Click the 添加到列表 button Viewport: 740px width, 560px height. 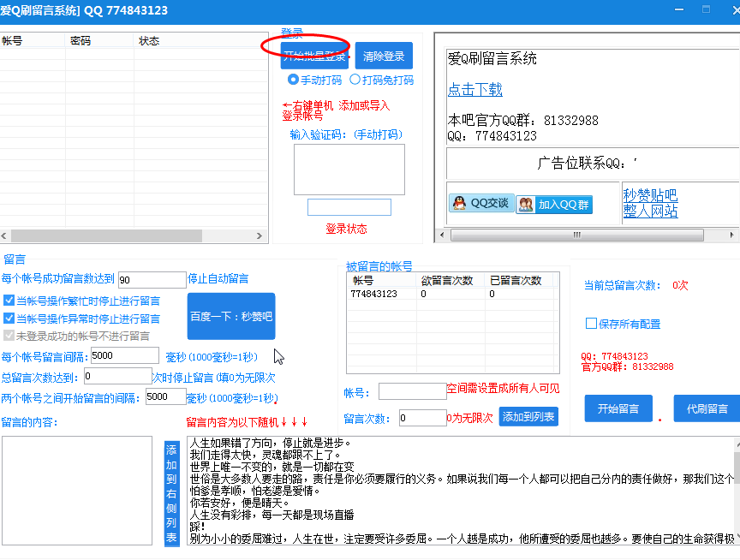[x=528, y=417]
